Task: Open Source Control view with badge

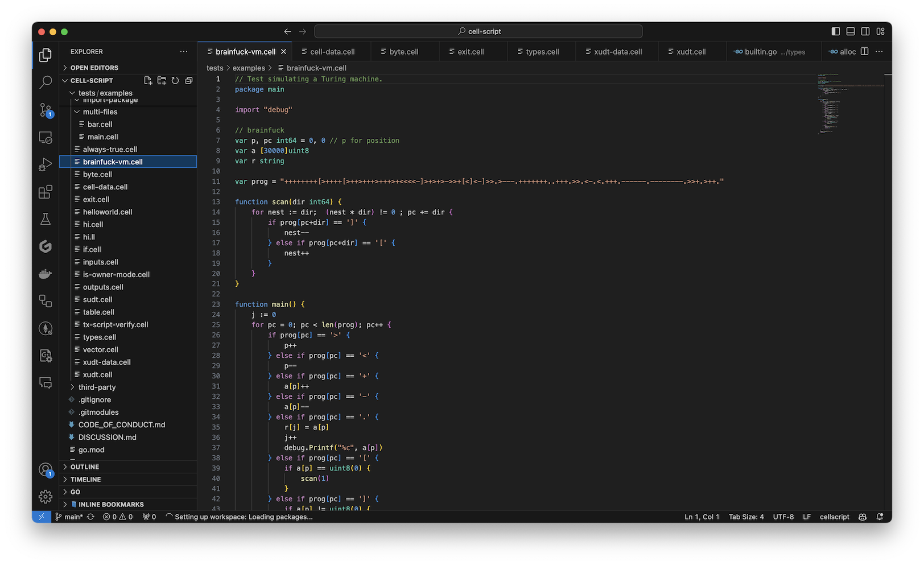Action: pyautogui.click(x=46, y=110)
